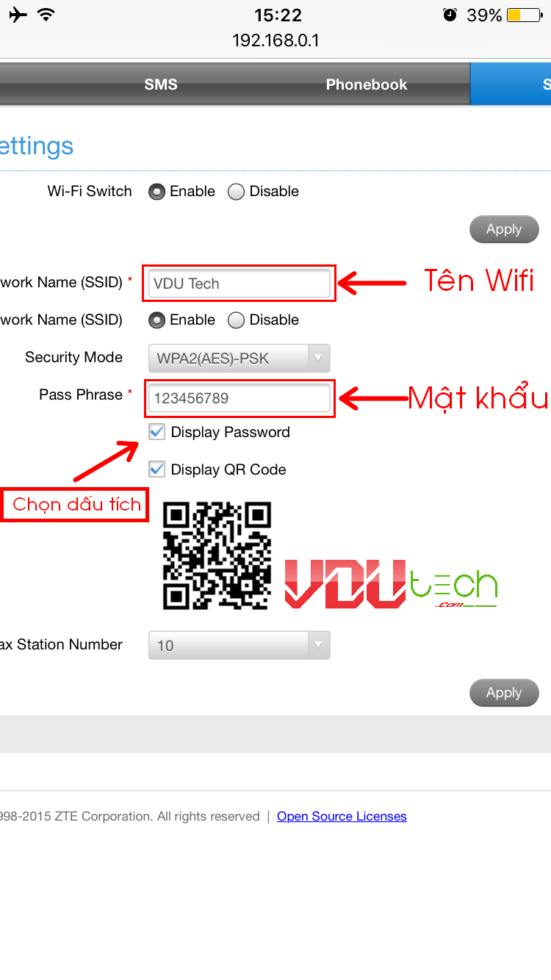The image size is (551, 980).
Task: Switch to the SMS tab
Action: point(161,84)
